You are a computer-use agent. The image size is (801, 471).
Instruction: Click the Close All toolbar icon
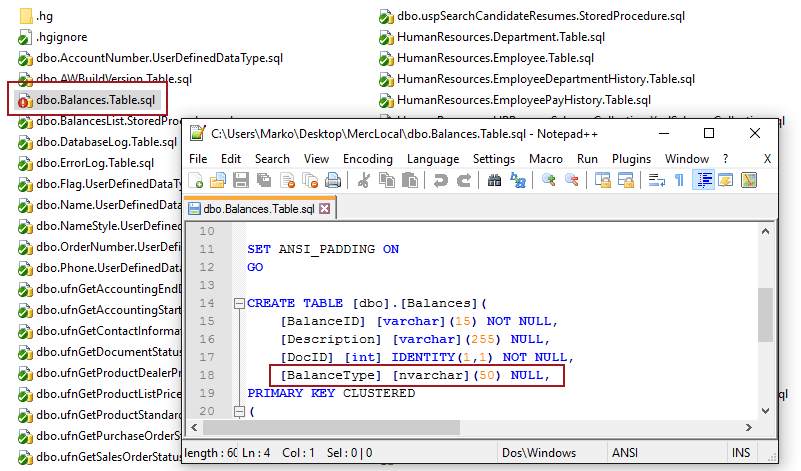click(x=310, y=180)
